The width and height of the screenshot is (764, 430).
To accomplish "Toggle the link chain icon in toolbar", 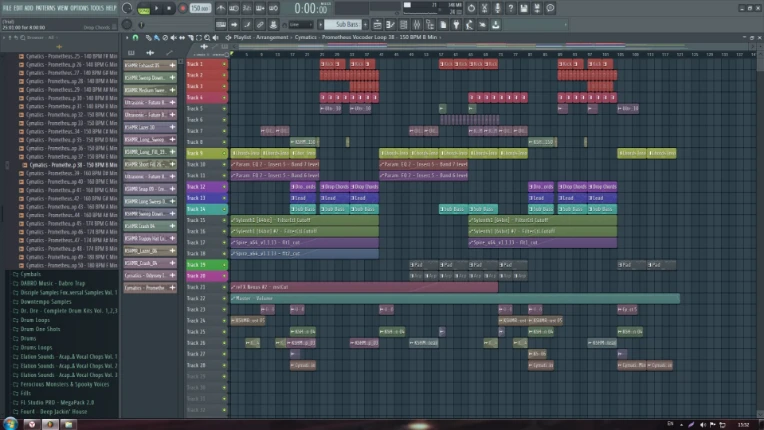I will [x=260, y=24].
